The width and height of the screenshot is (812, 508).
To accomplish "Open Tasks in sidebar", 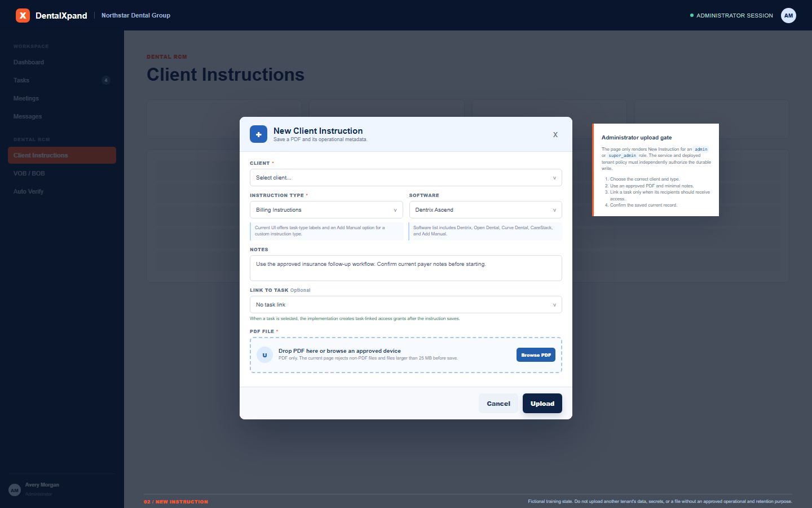I will click(x=62, y=80).
